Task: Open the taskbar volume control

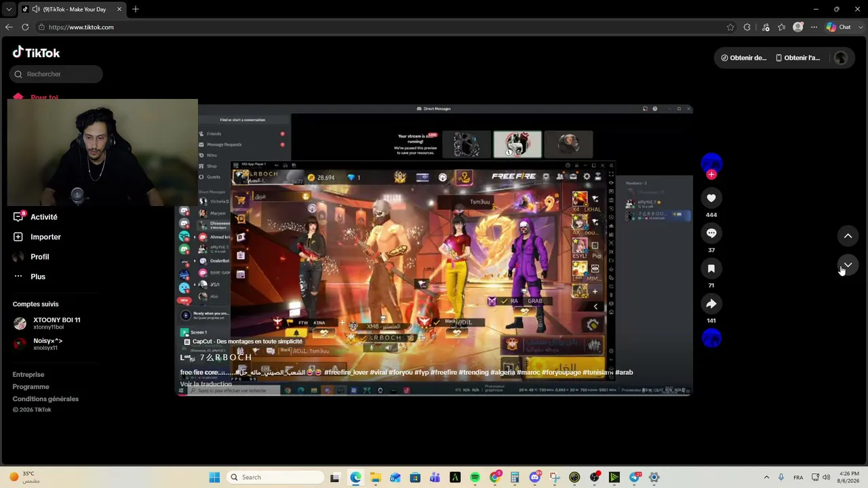Action: pos(826,477)
